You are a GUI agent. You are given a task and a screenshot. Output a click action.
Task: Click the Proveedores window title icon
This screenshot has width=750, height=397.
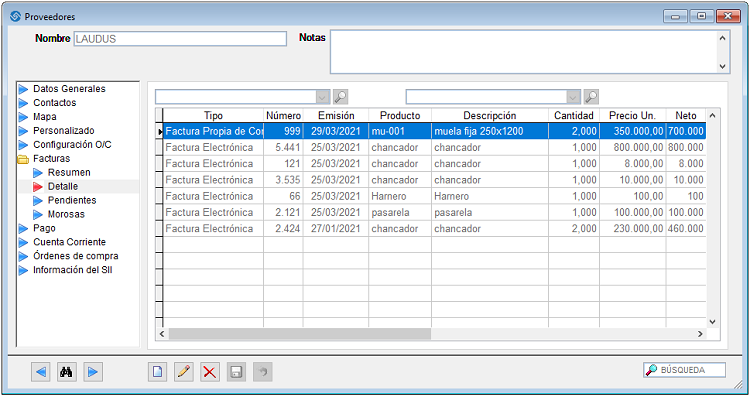(x=15, y=16)
